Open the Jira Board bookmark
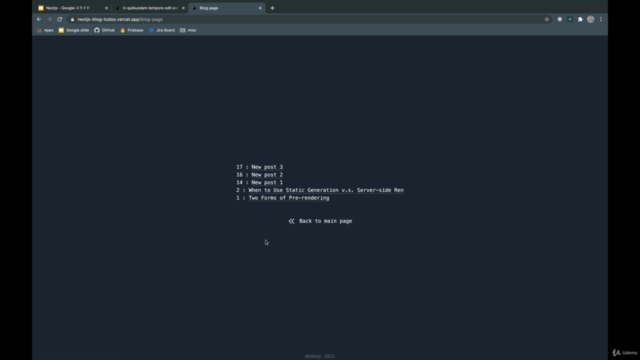Viewport: 640px width, 360px height. [x=162, y=30]
